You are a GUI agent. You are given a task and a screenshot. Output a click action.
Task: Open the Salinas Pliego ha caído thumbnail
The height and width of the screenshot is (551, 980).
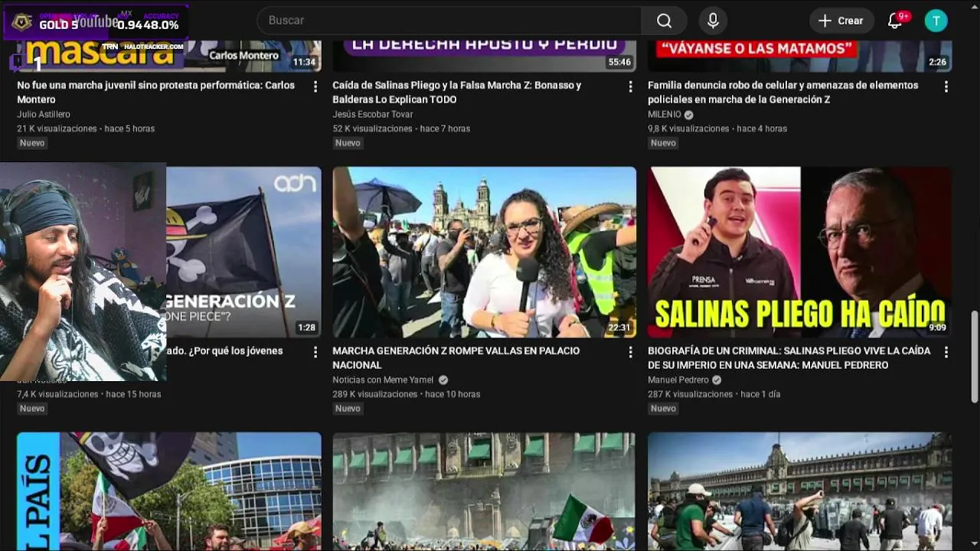[x=799, y=252]
